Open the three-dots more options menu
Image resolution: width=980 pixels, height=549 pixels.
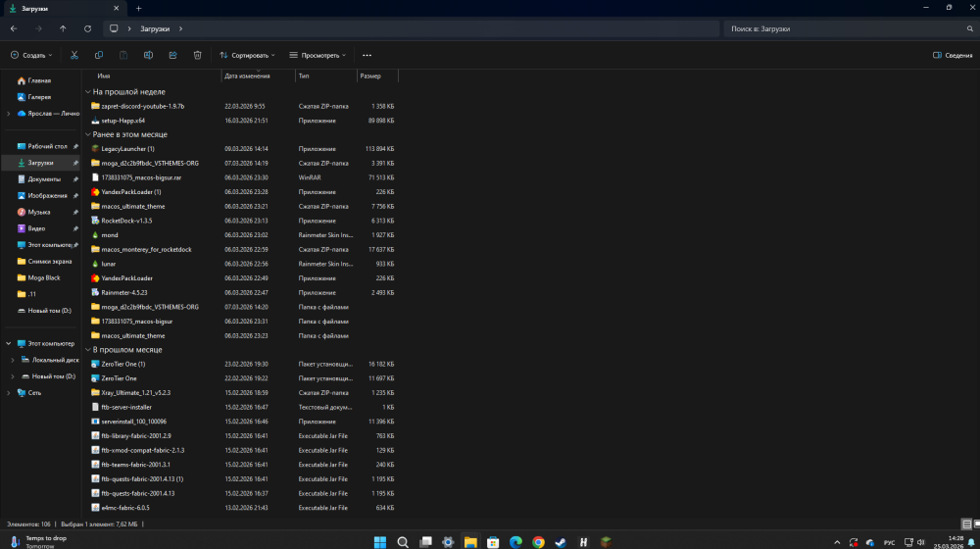(x=367, y=55)
